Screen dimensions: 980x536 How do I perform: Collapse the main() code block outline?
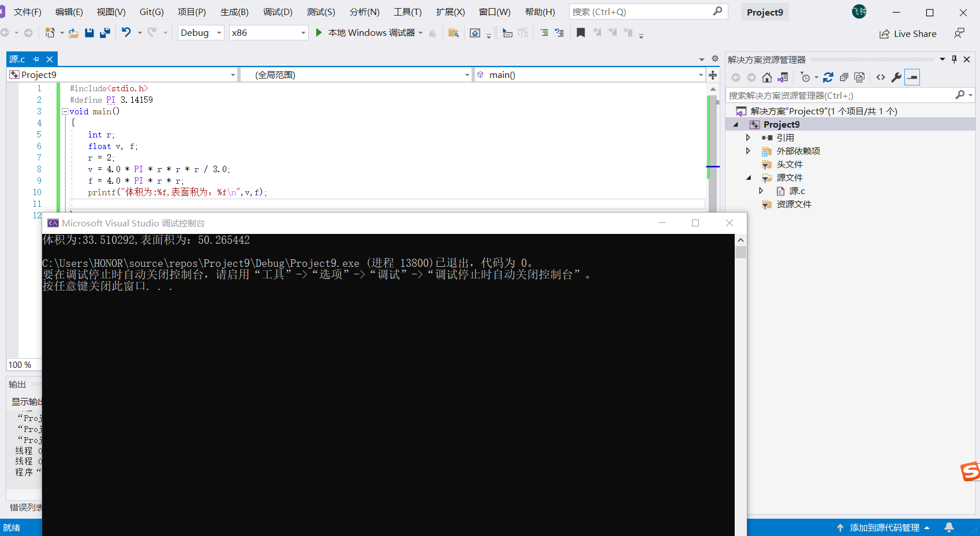tap(65, 111)
